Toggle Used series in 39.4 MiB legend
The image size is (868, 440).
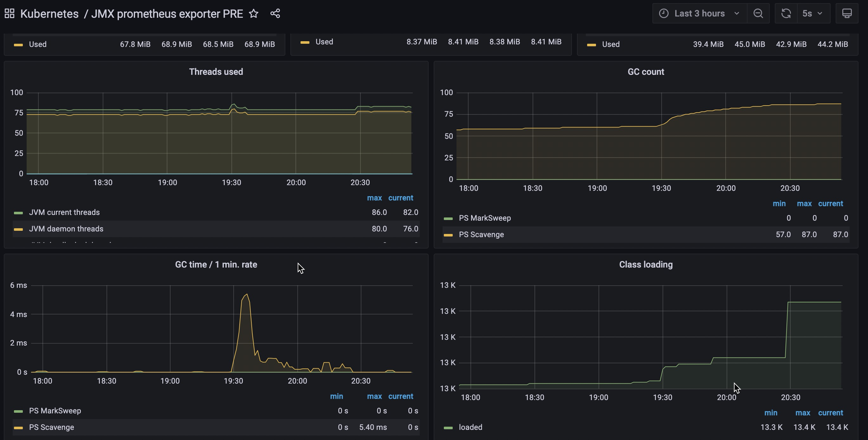611,44
